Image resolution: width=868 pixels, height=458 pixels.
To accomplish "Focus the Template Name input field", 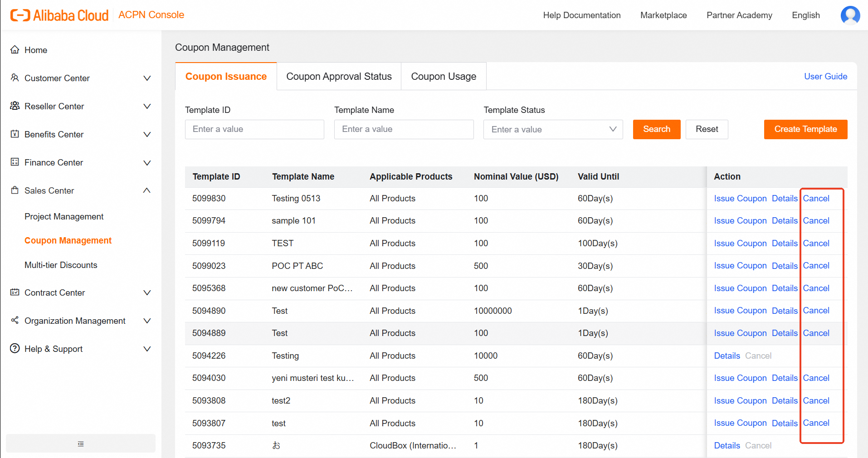I will 404,129.
